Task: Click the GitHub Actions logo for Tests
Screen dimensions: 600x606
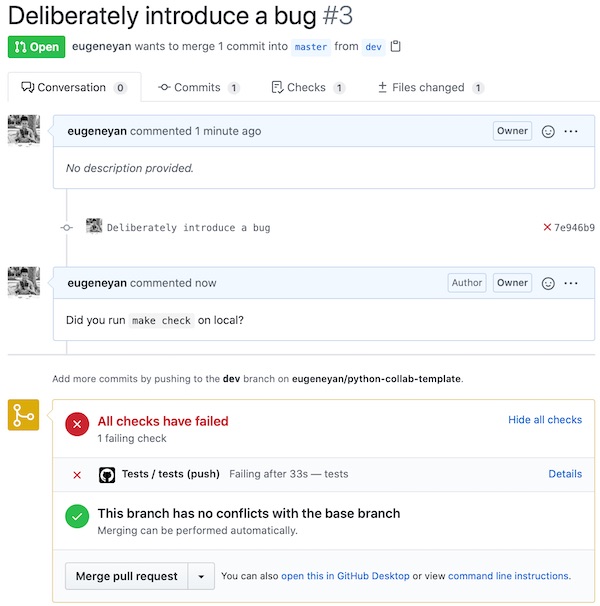Action: [x=107, y=474]
